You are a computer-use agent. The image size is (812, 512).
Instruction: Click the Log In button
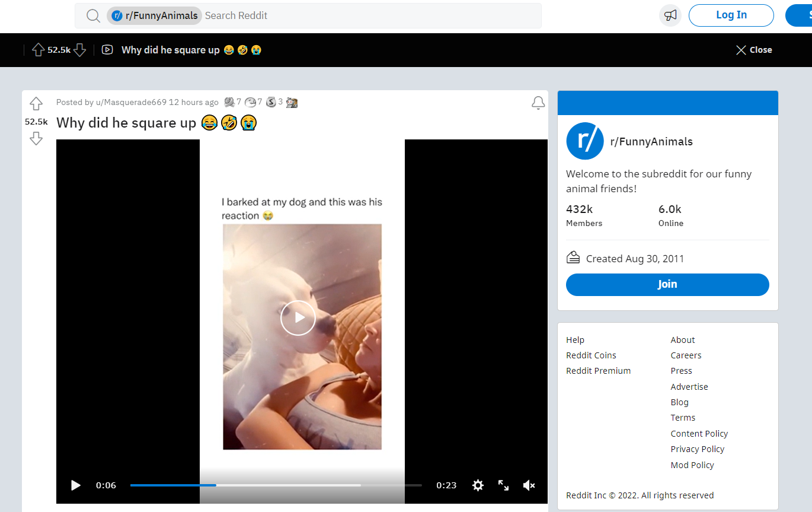[x=731, y=15]
